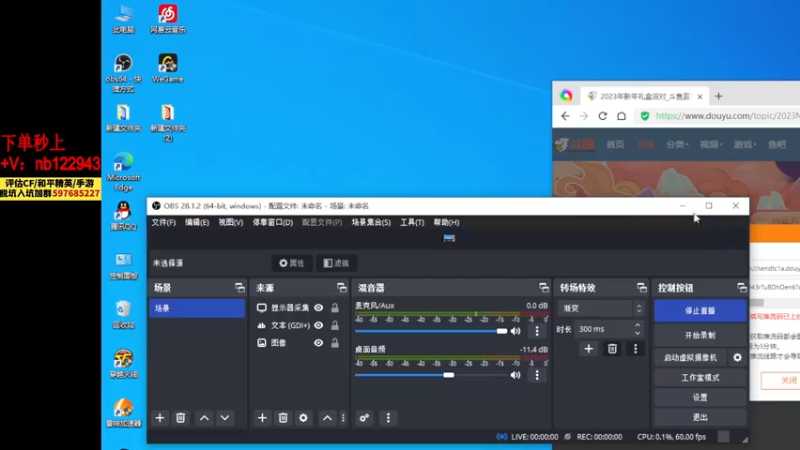Open the 工具(T) menu

coord(412,222)
